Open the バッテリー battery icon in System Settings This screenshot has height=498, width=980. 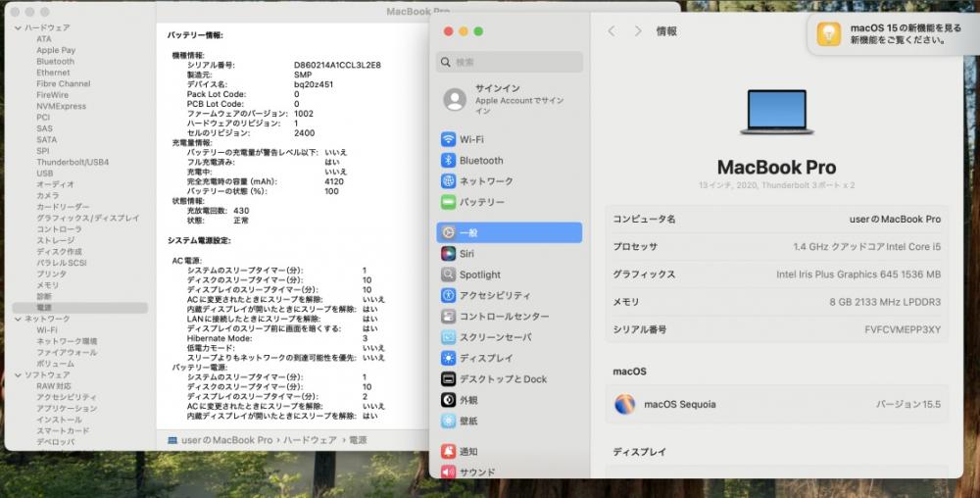point(448,202)
